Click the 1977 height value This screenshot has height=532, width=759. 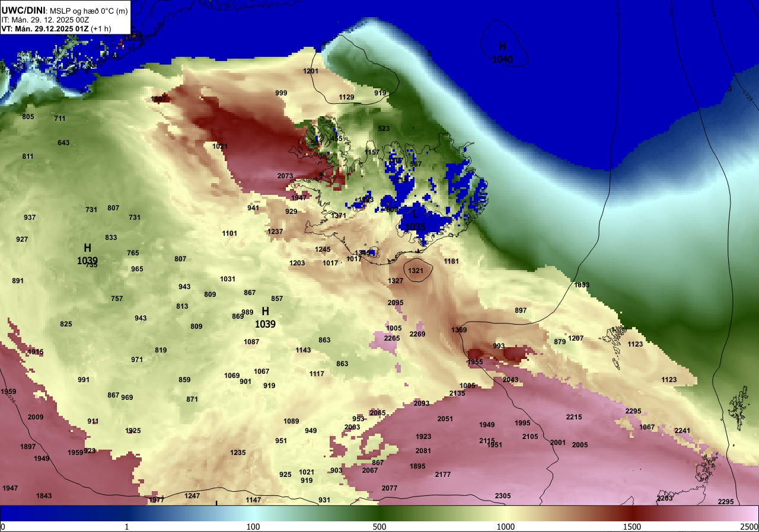coord(157,500)
